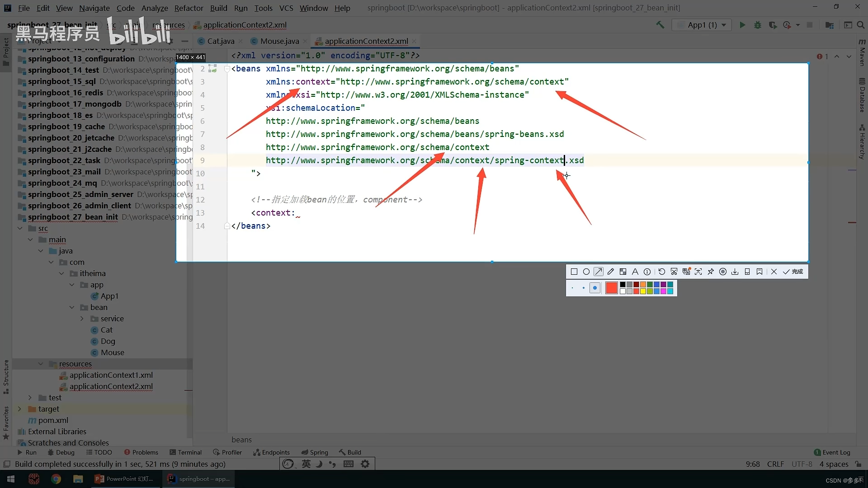This screenshot has height=488, width=868.
Task: Open the Database tool window
Action: (x=863, y=95)
